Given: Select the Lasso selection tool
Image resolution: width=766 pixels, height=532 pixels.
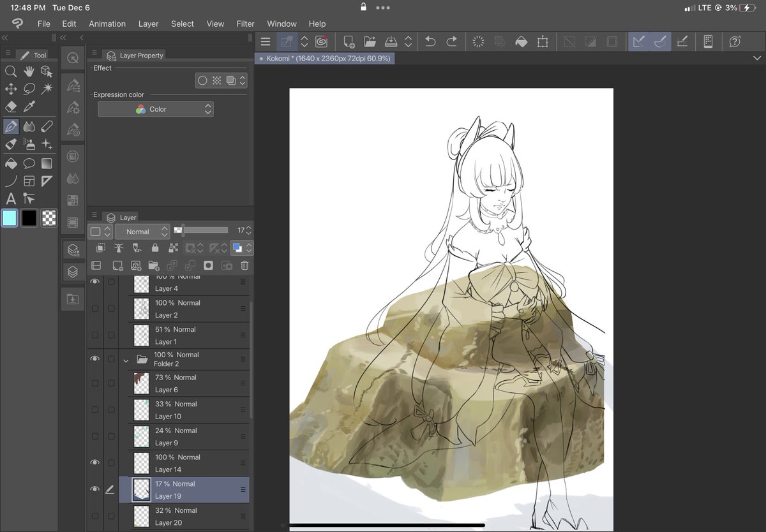Looking at the screenshot, I should [x=29, y=89].
